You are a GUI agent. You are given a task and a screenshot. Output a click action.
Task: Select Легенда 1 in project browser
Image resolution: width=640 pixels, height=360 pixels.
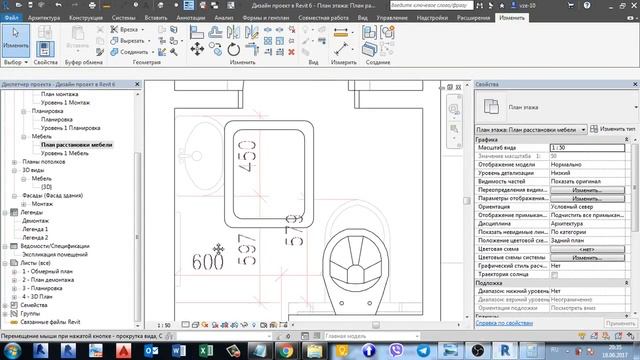click(x=35, y=229)
